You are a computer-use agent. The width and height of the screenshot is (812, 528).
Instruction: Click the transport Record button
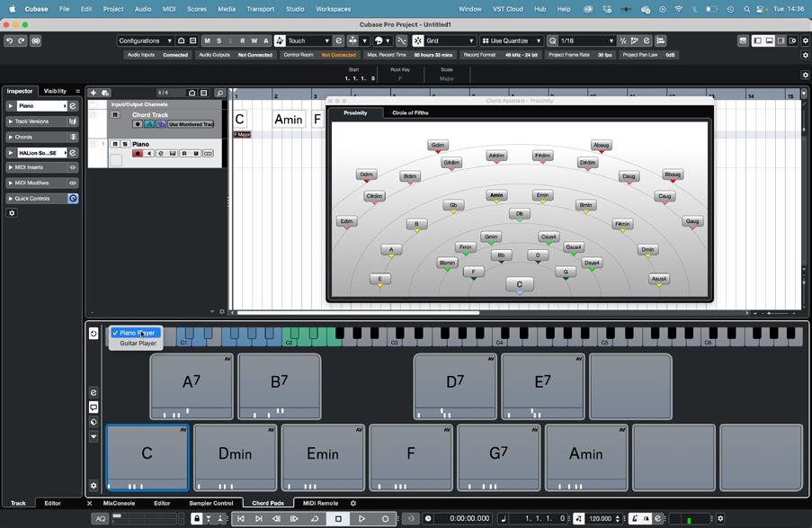pyautogui.click(x=385, y=518)
